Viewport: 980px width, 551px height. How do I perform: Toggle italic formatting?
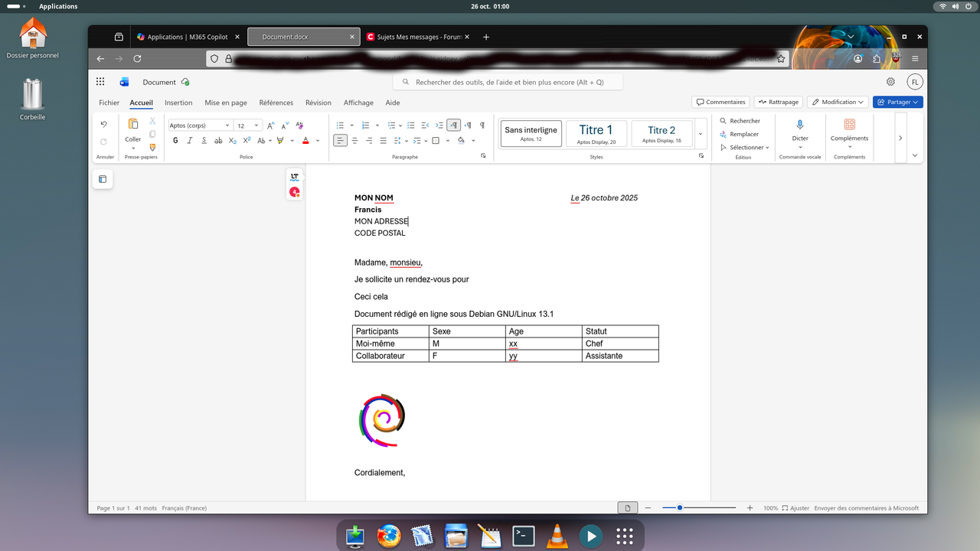(189, 141)
